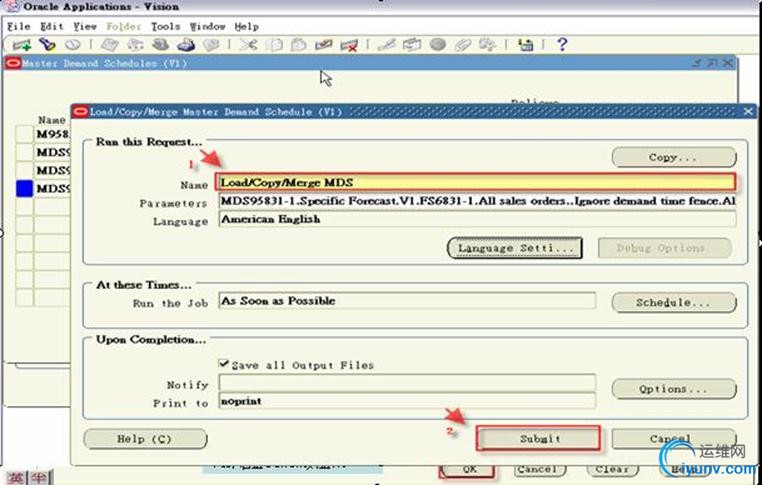This screenshot has height=485, width=762.
Task: Click the Save toolbar icon
Action: coord(109,45)
